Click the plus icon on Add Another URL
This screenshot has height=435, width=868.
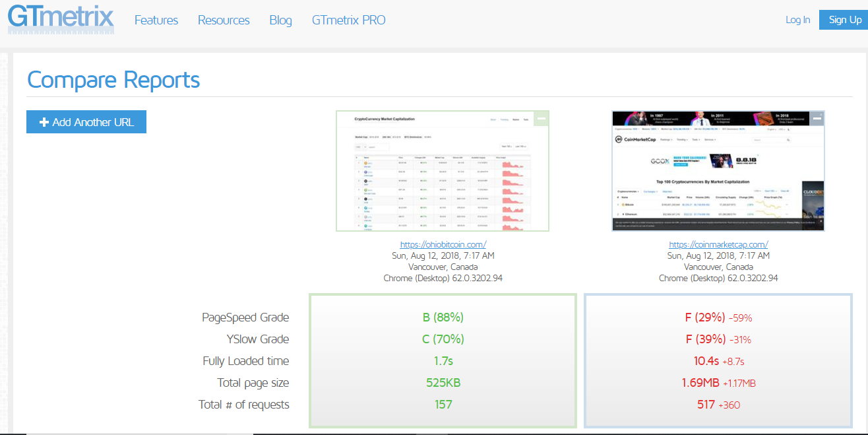click(x=44, y=122)
